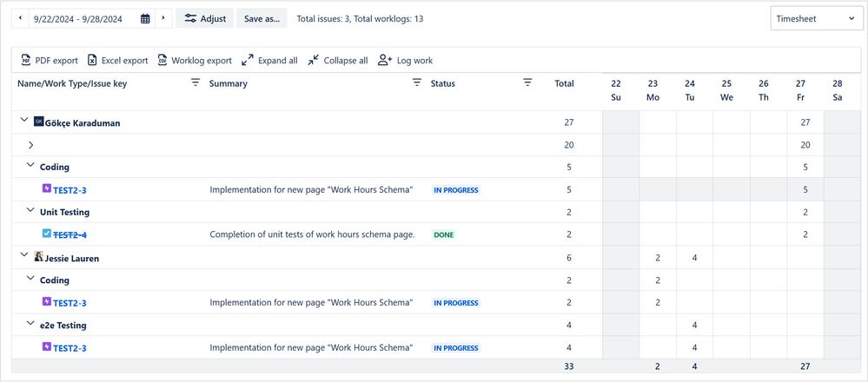Open the strikethrough TEST2-4 issue link
Viewport: 868px width, 382px height.
click(70, 235)
